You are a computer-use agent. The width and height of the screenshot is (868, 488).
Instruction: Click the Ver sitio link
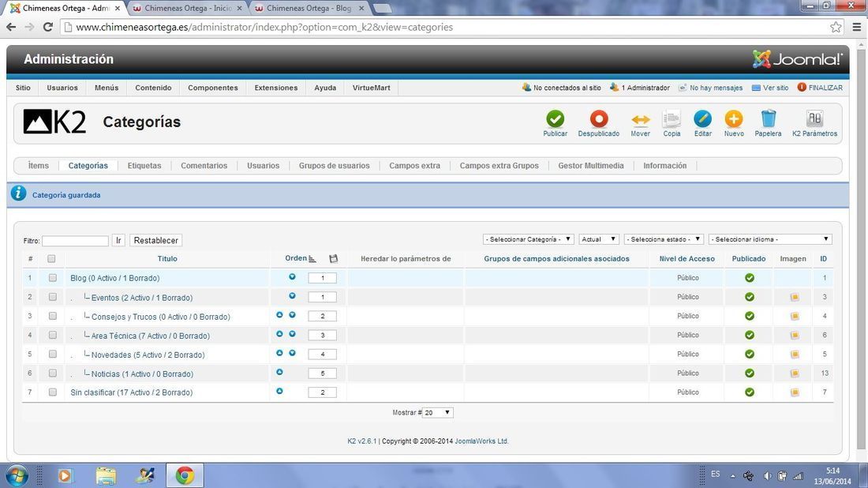(770, 88)
